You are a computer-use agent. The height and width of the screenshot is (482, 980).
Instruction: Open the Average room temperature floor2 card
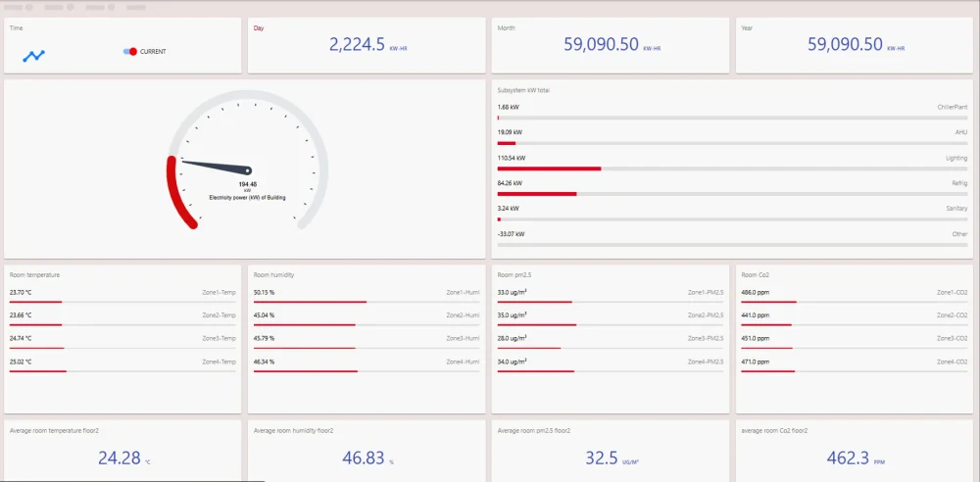click(122, 450)
